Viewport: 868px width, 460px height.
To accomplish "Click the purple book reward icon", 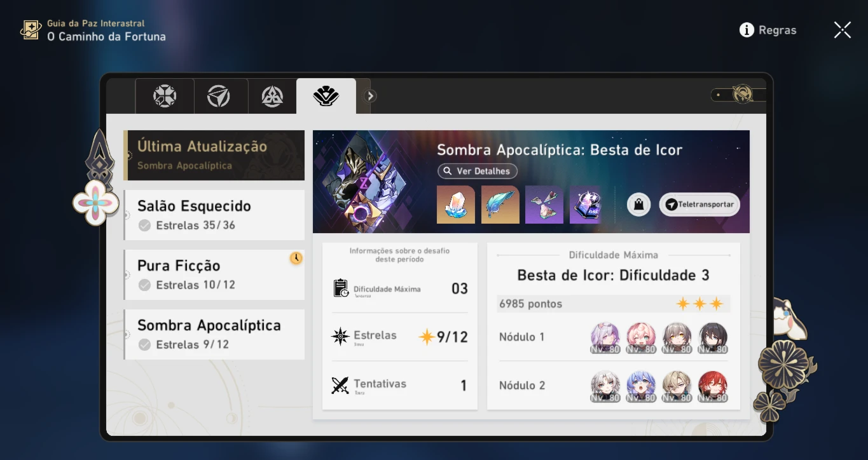I will 585,205.
